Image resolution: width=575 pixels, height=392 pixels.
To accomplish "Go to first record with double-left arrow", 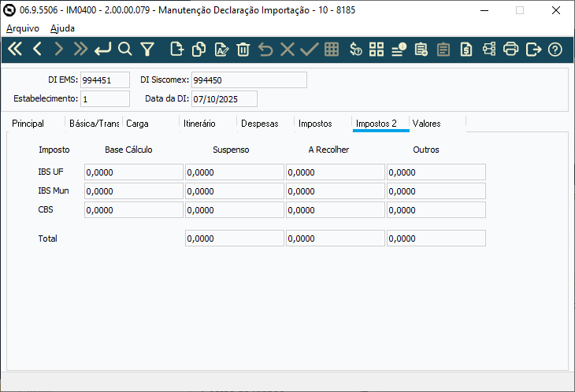I will (15, 49).
